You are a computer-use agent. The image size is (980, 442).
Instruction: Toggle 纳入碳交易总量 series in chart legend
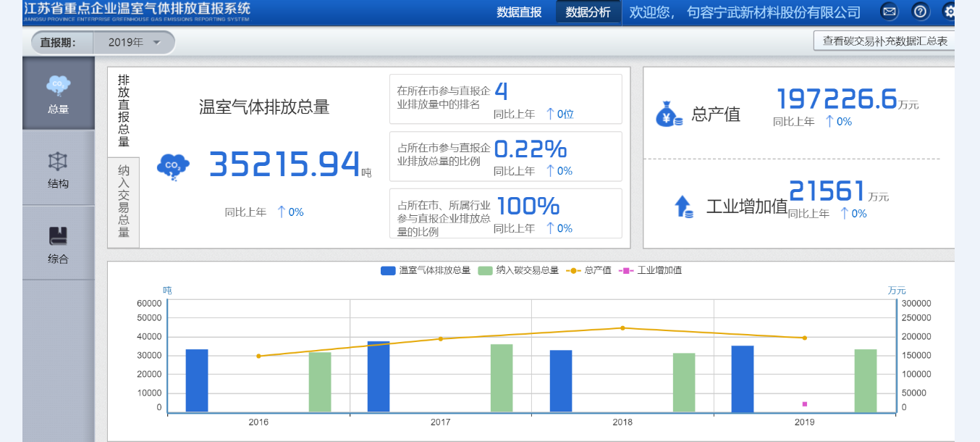coord(518,270)
